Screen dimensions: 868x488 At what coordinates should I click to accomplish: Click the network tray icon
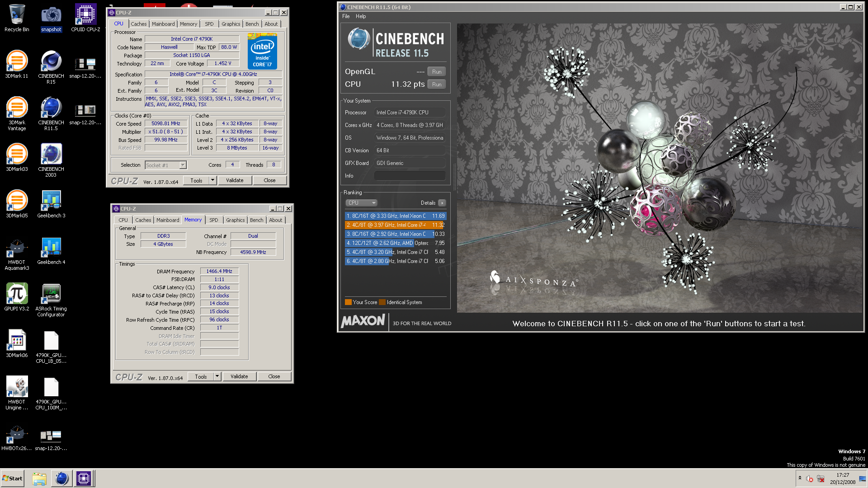tap(821, 479)
